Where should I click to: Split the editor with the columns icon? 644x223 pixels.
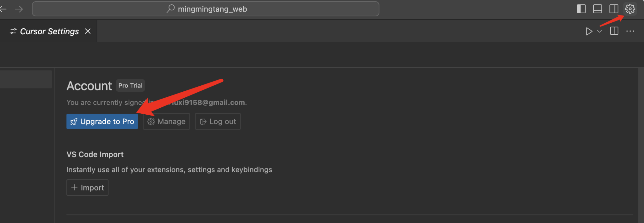(x=614, y=31)
